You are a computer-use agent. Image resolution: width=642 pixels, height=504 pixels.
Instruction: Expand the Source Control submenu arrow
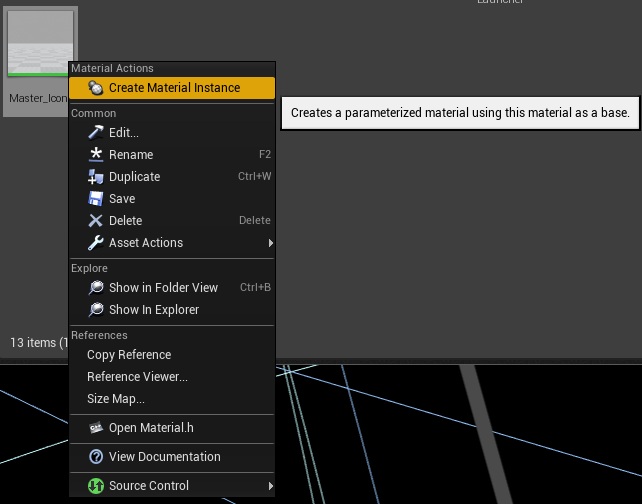(270, 486)
